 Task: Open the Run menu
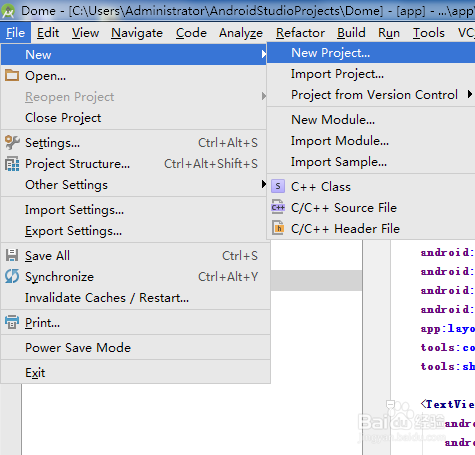click(x=389, y=33)
